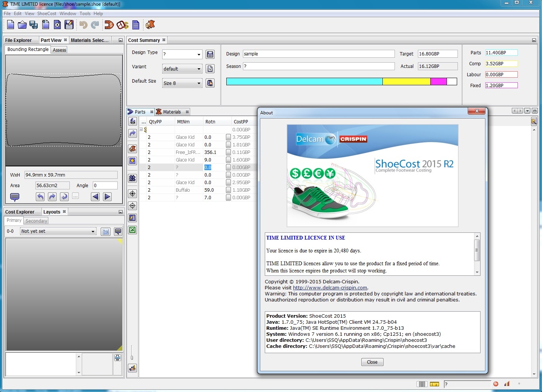542x392 pixels.
Task: Click the Save All disks icon
Action: click(x=34, y=25)
